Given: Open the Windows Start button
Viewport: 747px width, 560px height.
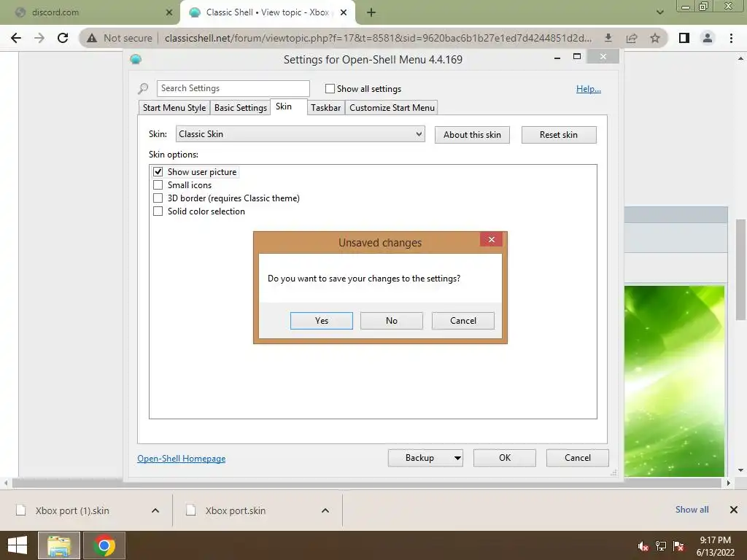Looking at the screenshot, I should click(x=18, y=545).
